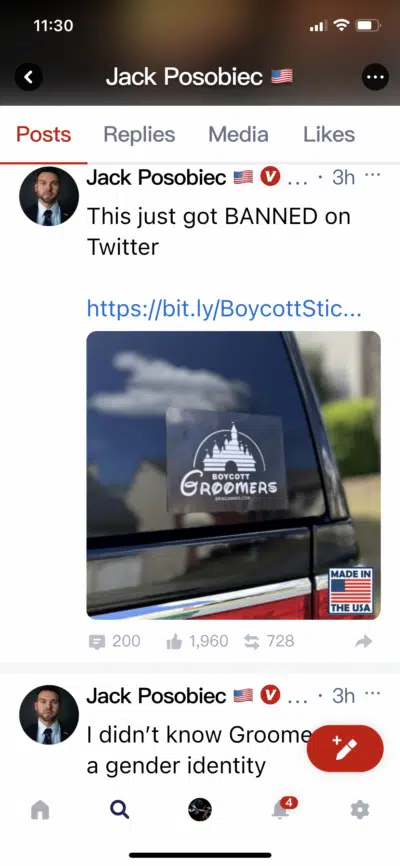Open the settings gear icon

click(360, 810)
